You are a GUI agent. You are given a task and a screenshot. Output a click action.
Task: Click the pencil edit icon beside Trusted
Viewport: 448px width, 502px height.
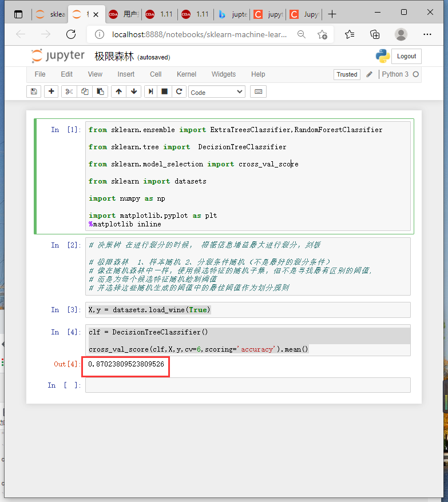point(369,74)
